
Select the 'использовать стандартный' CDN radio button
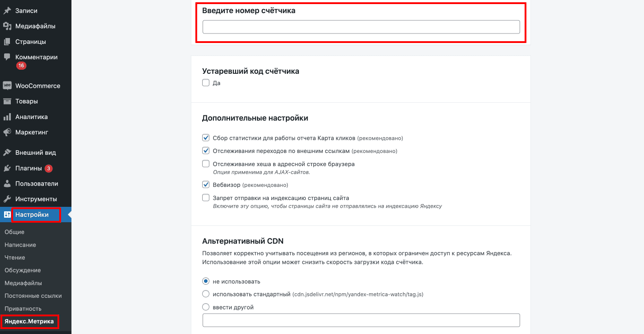pyautogui.click(x=206, y=294)
